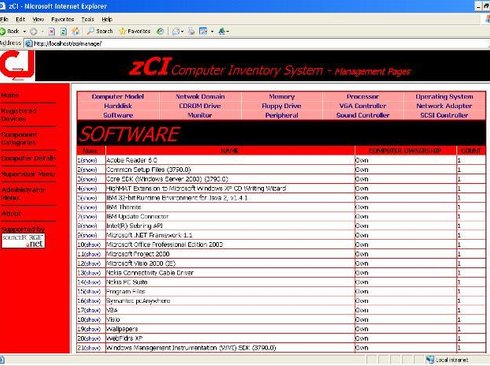Click the Refresh page icon

[63, 31]
